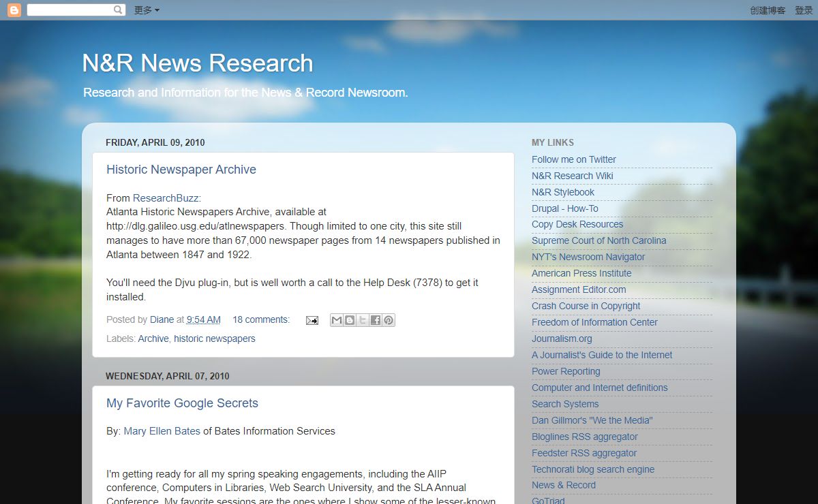Click the WEDNESDAY, APRIL 07, 2010 date header
This screenshot has width=818, height=504.
coord(168,376)
